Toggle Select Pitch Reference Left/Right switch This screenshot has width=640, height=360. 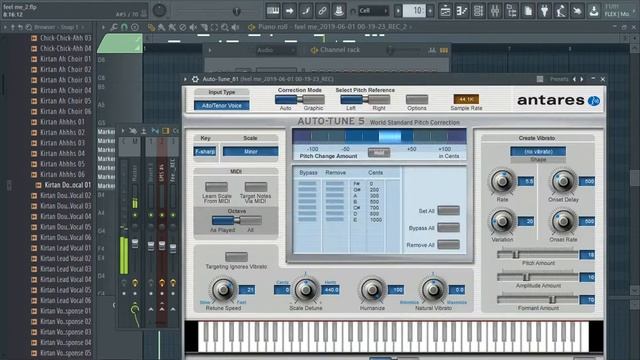click(x=365, y=99)
